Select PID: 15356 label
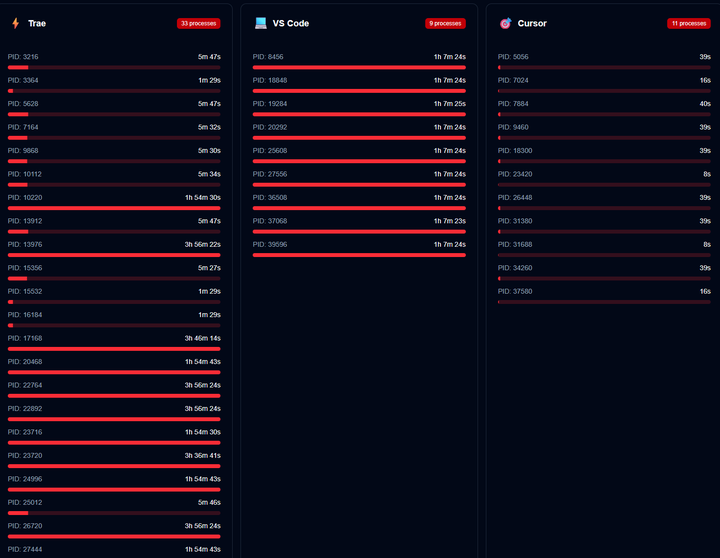This screenshot has height=558, width=720. (x=25, y=268)
